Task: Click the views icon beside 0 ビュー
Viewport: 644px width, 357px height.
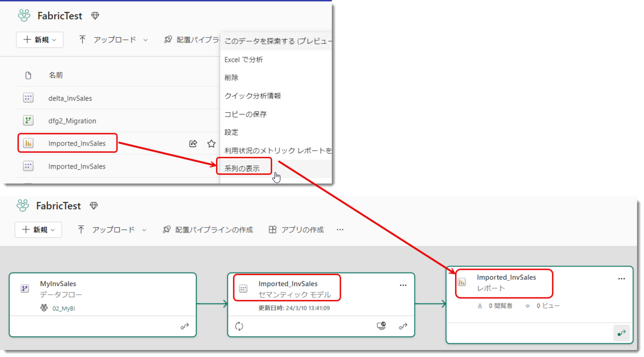Action: coord(528,306)
